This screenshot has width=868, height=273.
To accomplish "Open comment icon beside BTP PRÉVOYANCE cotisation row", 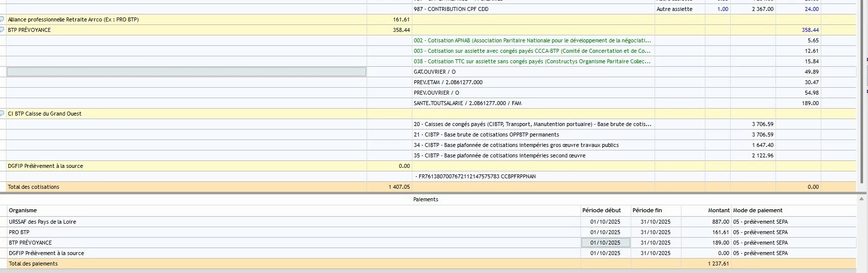I will tap(2, 30).
